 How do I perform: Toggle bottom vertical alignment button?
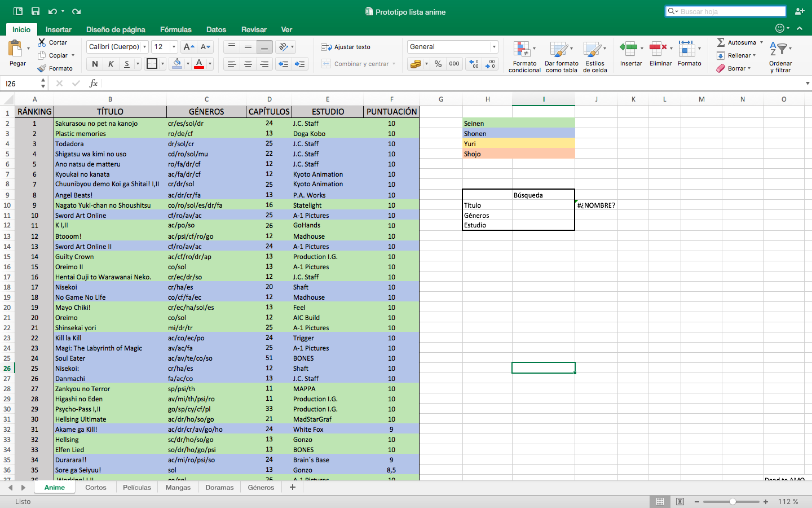pos(264,47)
